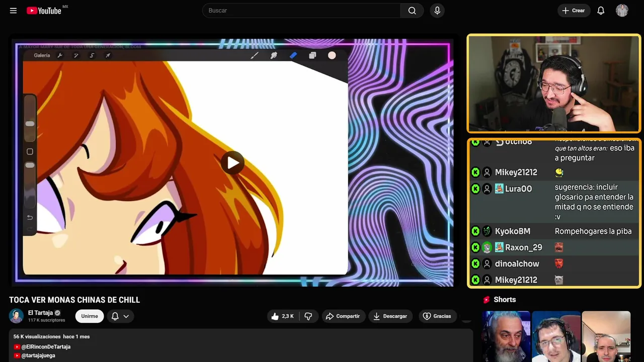Viewport: 644px width, 362px height.
Task: Click the green K badge next to KyokoBM
Action: tap(475, 231)
